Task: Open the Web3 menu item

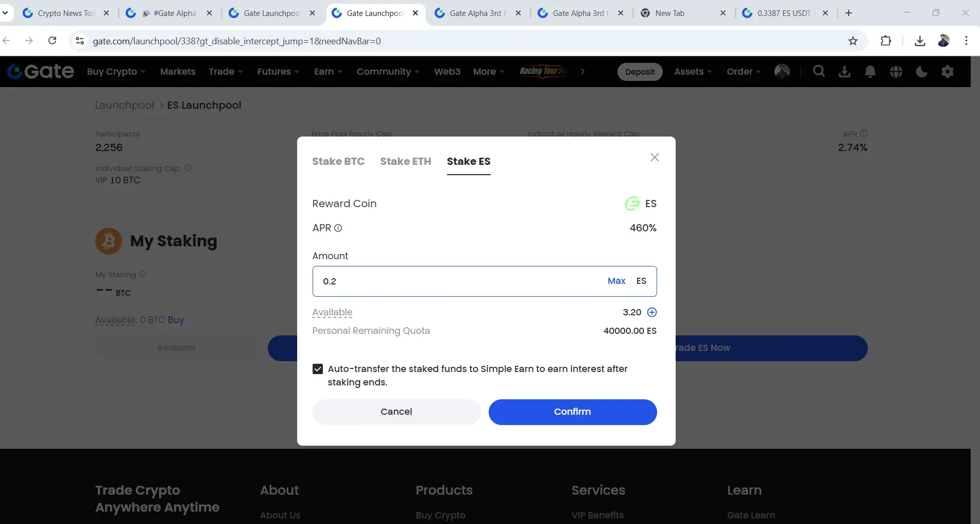Action: 447,72
